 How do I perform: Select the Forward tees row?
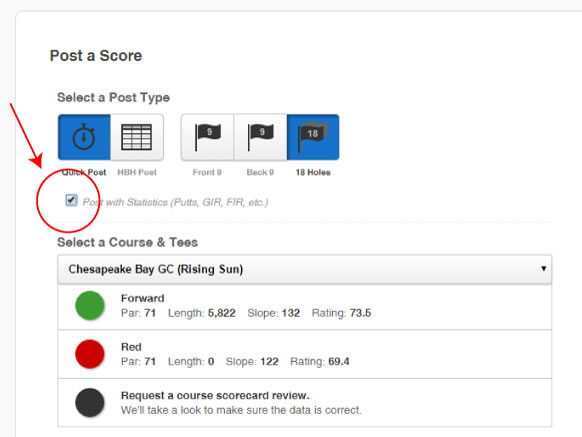(305, 307)
